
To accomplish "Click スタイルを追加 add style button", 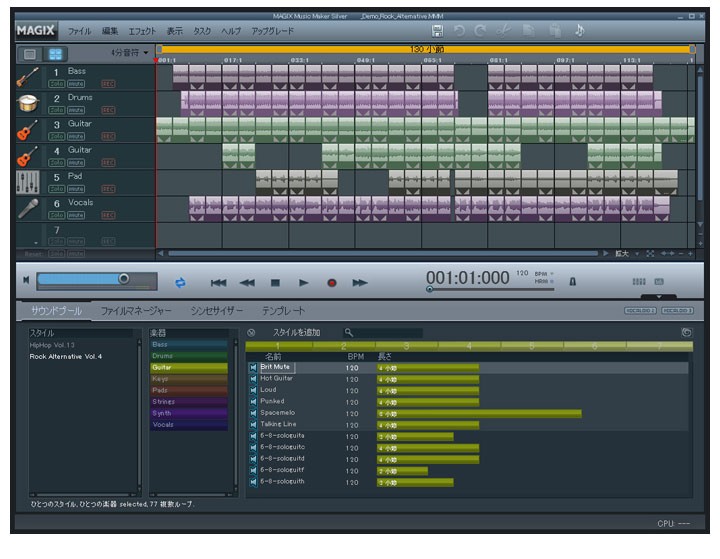I will click(x=297, y=332).
